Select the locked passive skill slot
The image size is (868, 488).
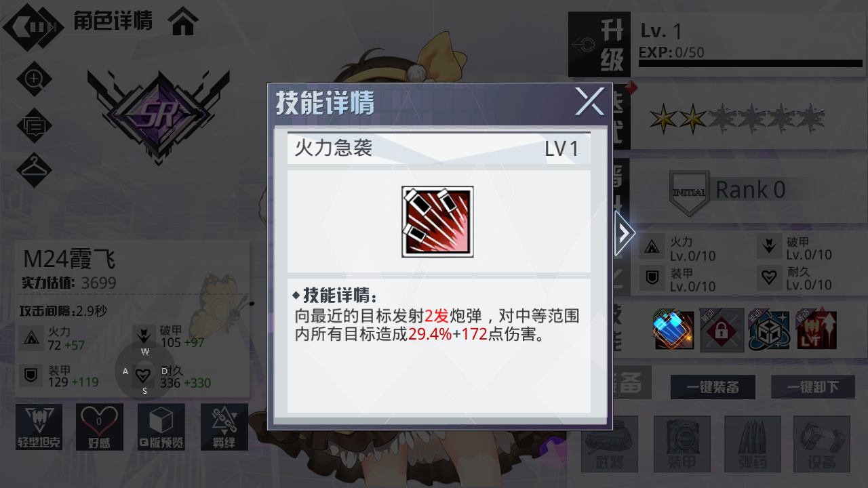click(x=722, y=331)
